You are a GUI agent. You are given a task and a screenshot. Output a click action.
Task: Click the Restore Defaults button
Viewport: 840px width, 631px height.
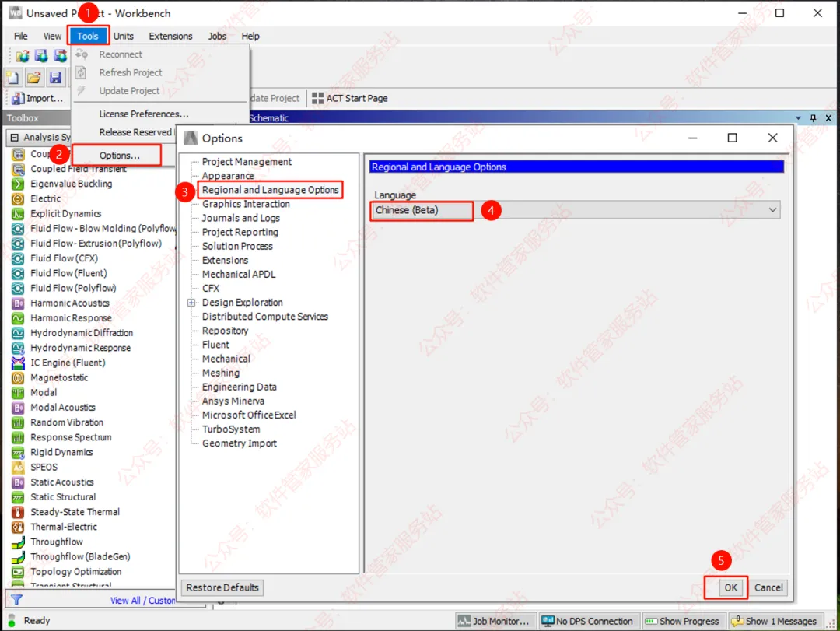222,587
